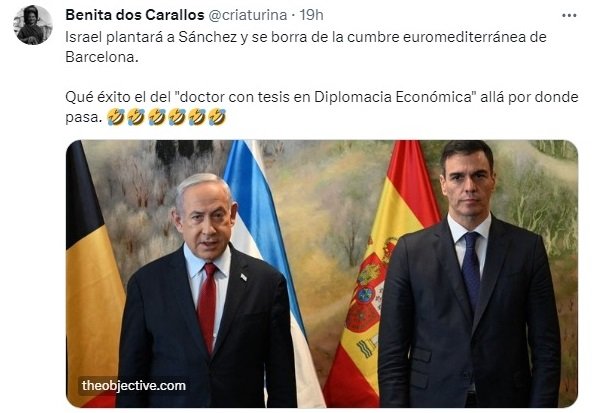
Task: Click the last laughing emoji in tweet
Action: coord(217,117)
